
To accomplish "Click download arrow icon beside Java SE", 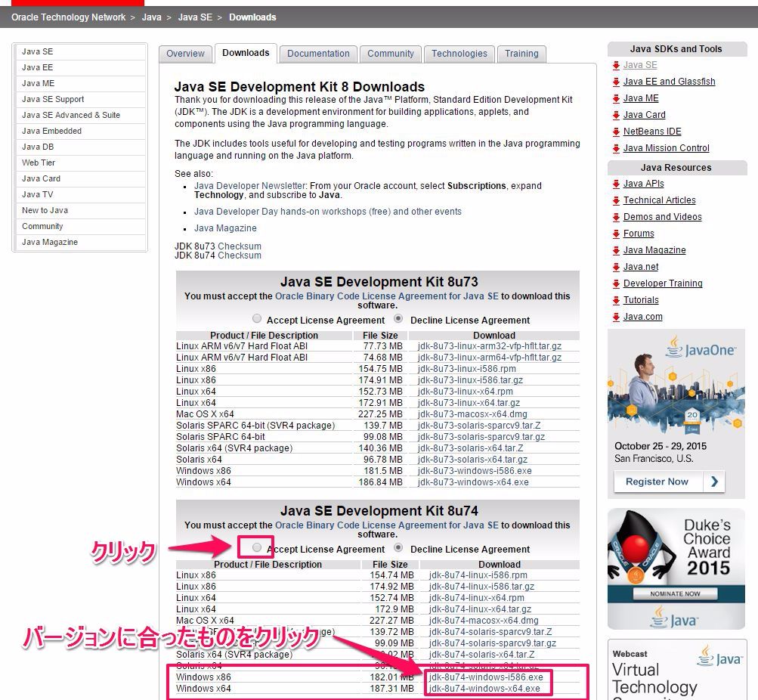I will coord(616,65).
